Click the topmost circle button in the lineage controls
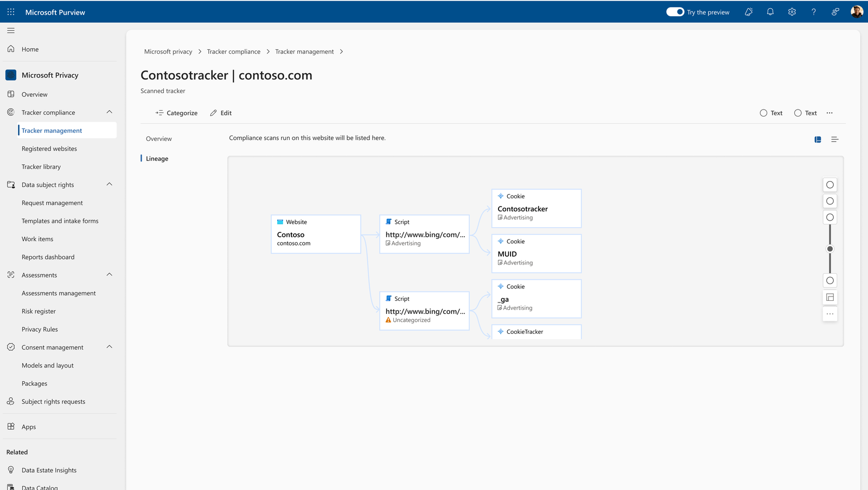Image resolution: width=868 pixels, height=490 pixels. [830, 185]
